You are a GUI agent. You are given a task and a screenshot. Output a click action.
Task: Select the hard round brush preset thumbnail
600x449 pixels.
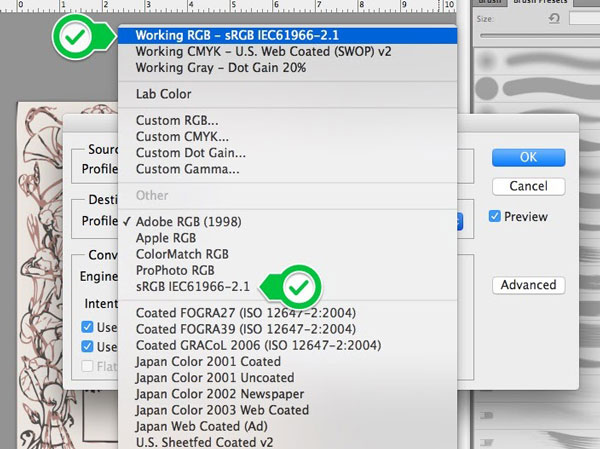[x=486, y=88]
